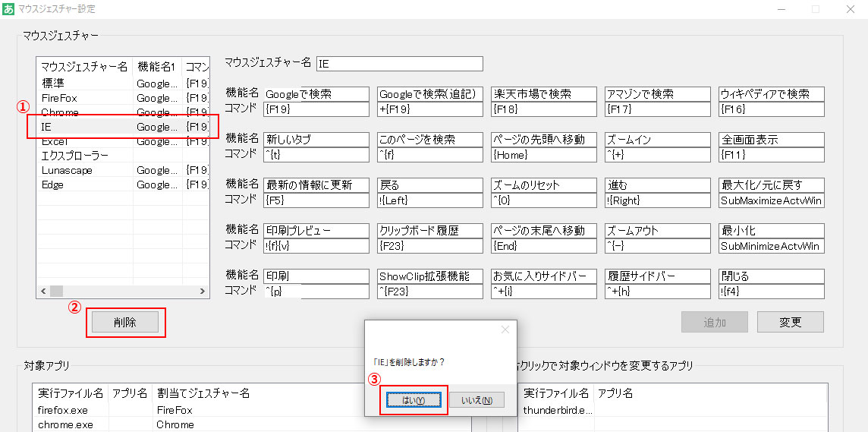Click the アマゾンで検索 field
The image size is (868, 432).
(x=658, y=93)
